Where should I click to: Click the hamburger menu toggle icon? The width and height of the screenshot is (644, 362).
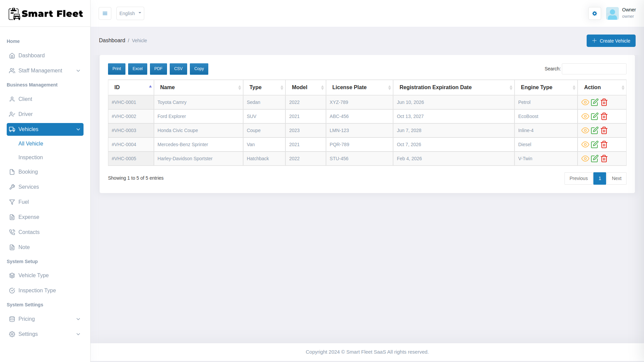105,13
